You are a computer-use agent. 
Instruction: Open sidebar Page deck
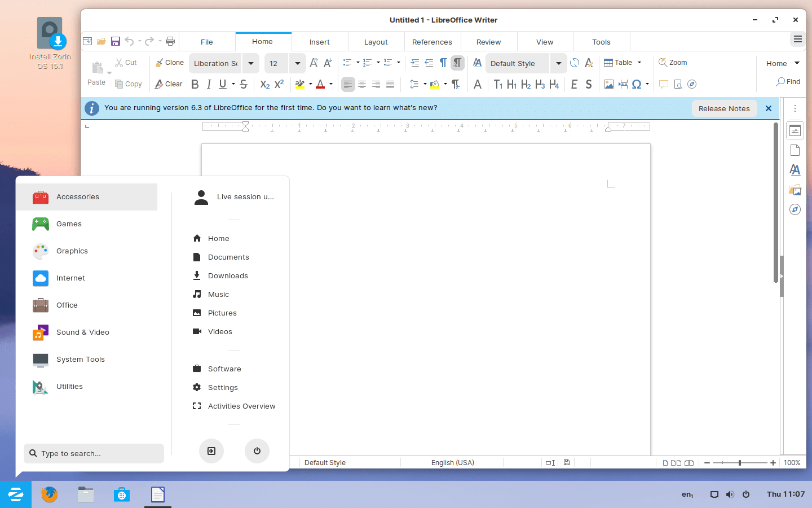pos(795,150)
